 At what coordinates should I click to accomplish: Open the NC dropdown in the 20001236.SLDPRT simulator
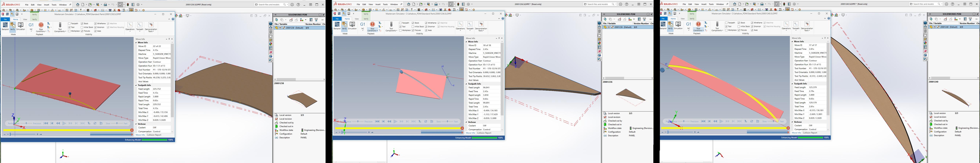[x=363, y=26]
